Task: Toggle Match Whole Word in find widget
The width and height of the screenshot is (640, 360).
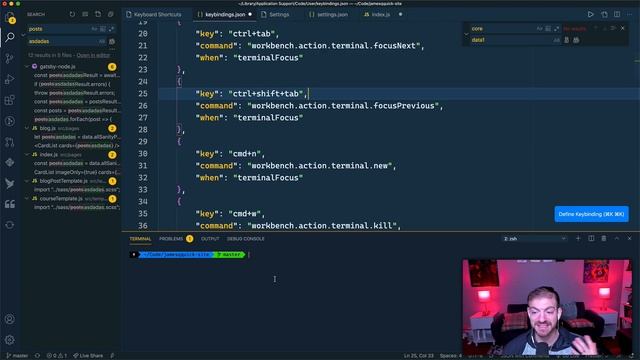Action: click(548, 29)
